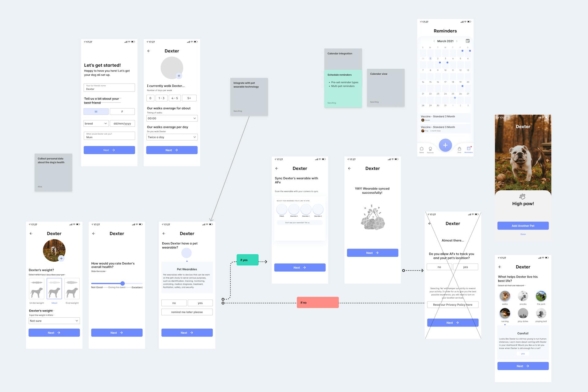Click the Add Another Pet button

(x=523, y=226)
